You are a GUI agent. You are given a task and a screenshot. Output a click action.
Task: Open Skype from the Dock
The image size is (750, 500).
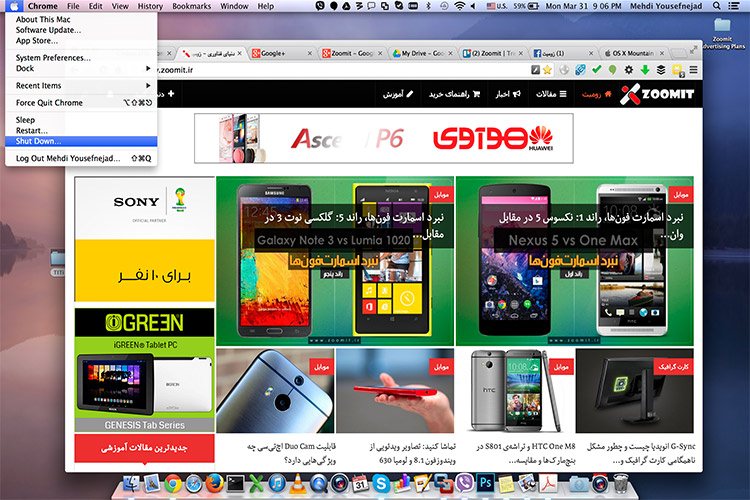381,484
